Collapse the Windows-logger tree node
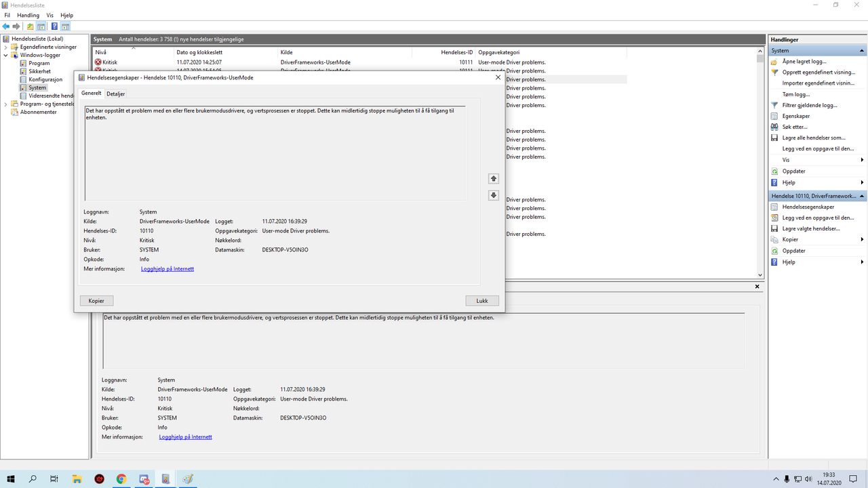Viewport: 868px width, 488px height. coord(6,55)
